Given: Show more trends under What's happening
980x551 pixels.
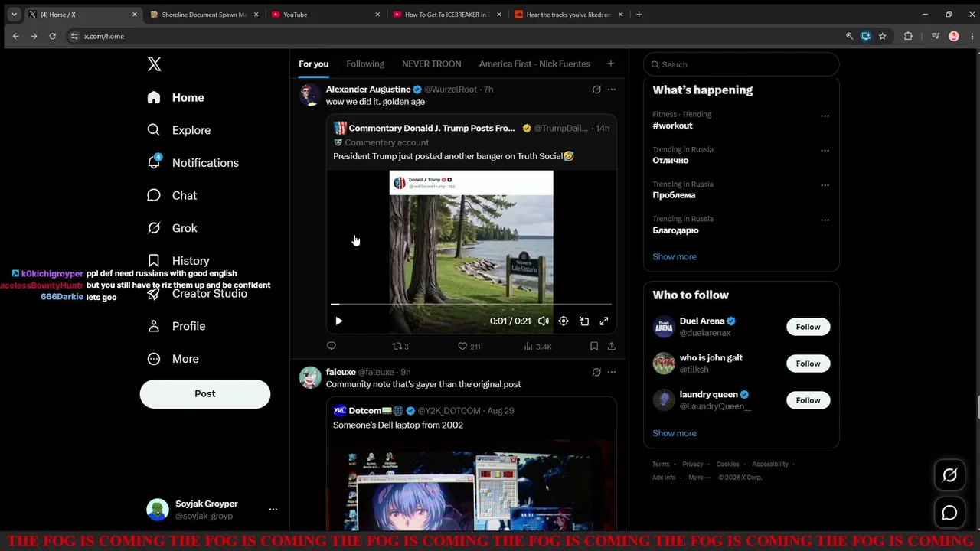Looking at the screenshot, I should pyautogui.click(x=675, y=257).
